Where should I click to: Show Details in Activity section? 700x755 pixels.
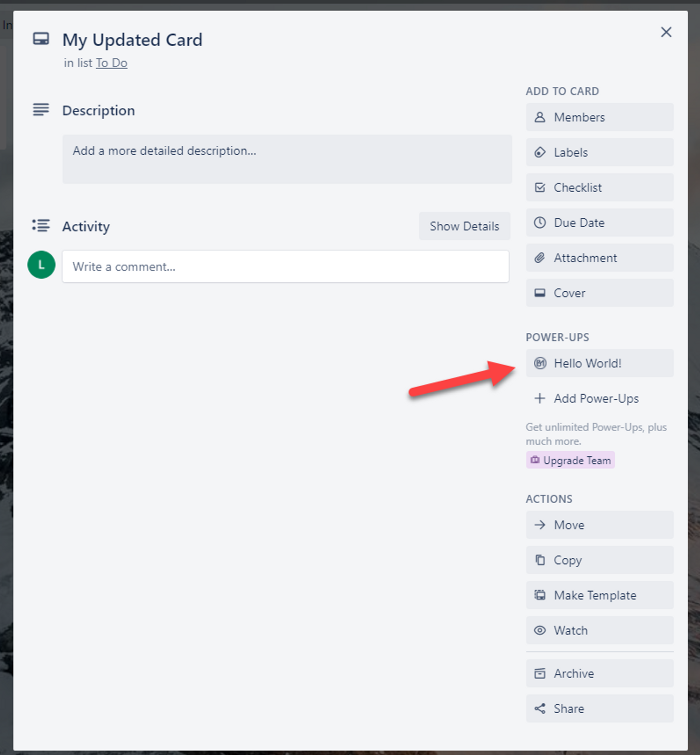[464, 227]
